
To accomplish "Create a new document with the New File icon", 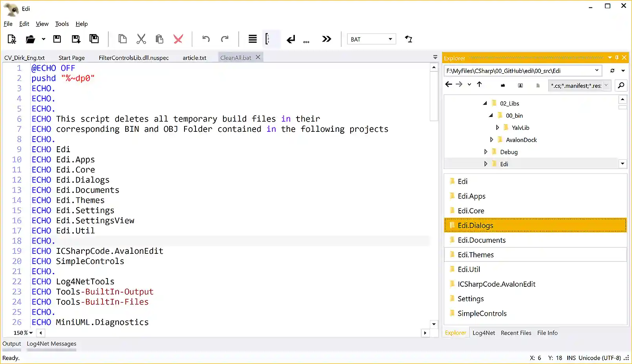I will click(x=11, y=39).
